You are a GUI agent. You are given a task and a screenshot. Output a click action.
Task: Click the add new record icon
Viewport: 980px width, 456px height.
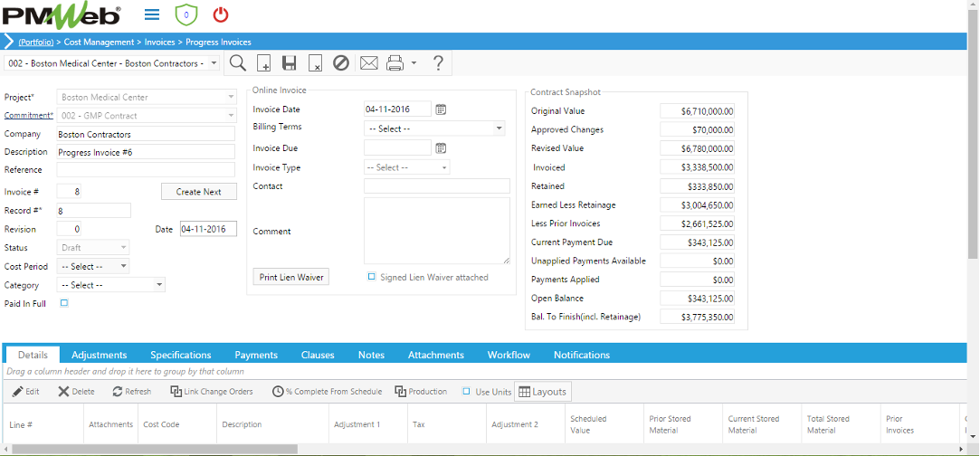pos(263,63)
